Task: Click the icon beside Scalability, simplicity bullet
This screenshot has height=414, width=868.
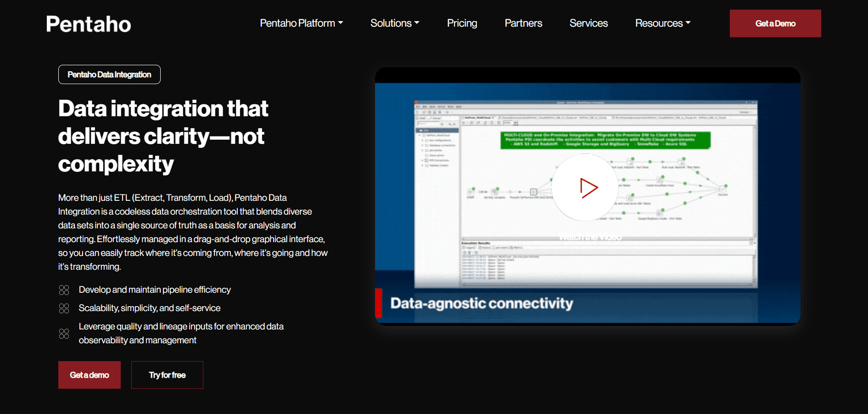Action: 64,308
